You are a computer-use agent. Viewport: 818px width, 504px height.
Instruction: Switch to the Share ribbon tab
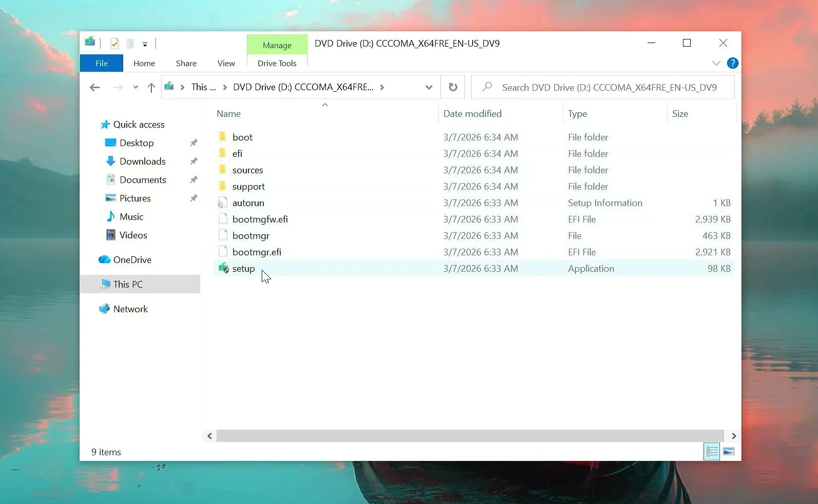tap(186, 63)
